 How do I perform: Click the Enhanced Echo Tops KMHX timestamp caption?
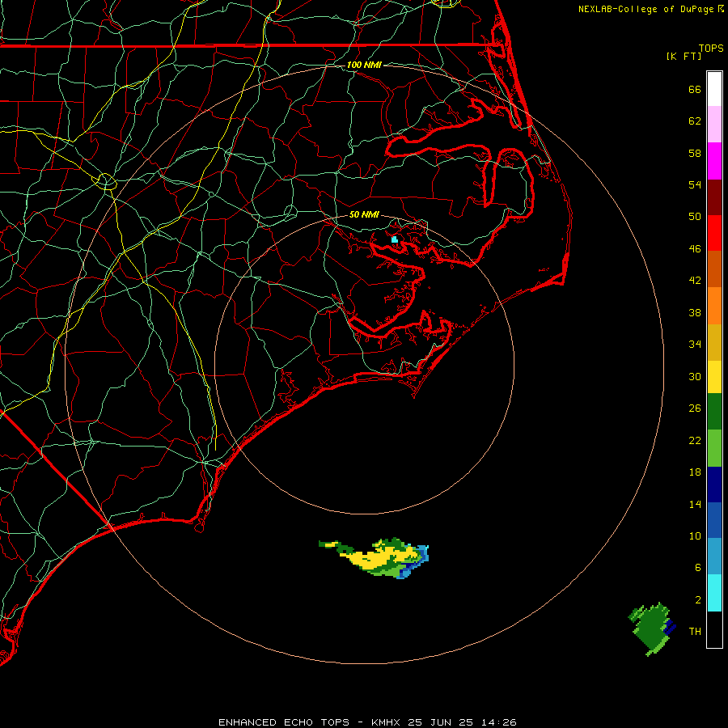point(367,722)
